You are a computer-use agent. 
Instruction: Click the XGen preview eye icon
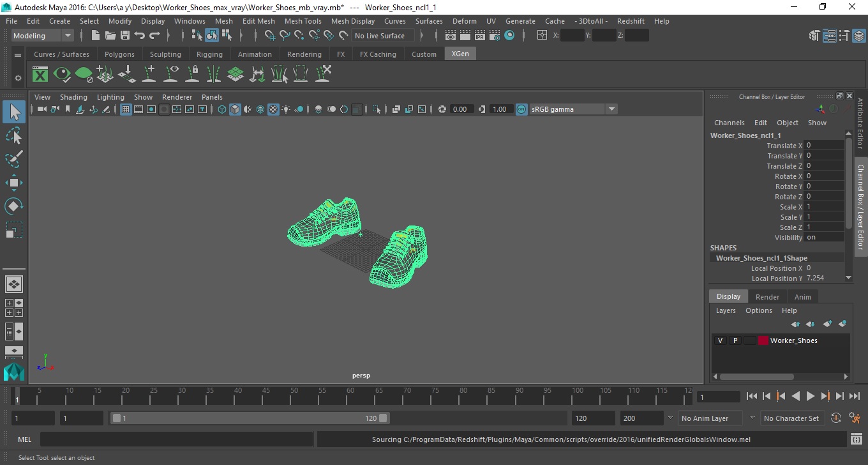click(62, 74)
